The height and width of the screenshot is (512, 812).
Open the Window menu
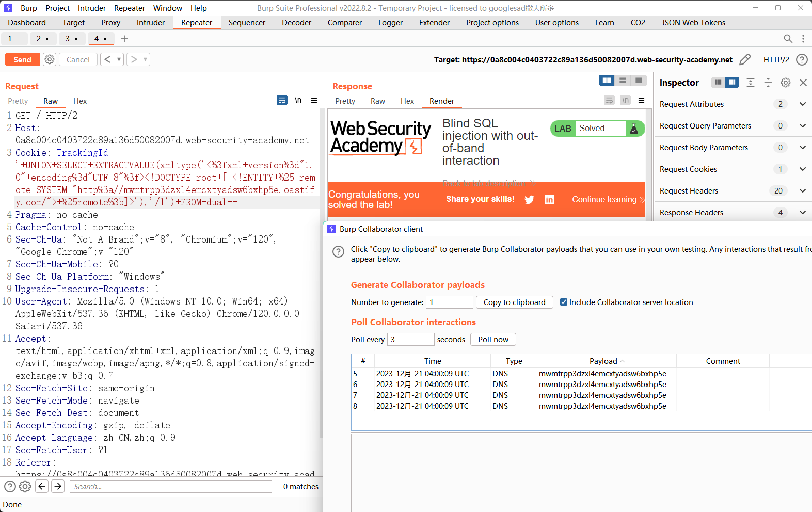[x=168, y=8]
